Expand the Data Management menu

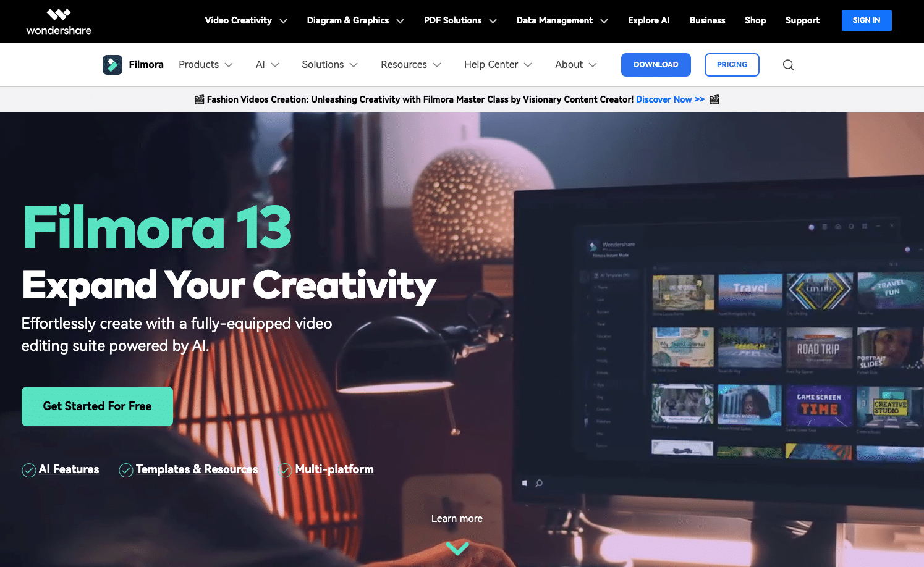562,20
